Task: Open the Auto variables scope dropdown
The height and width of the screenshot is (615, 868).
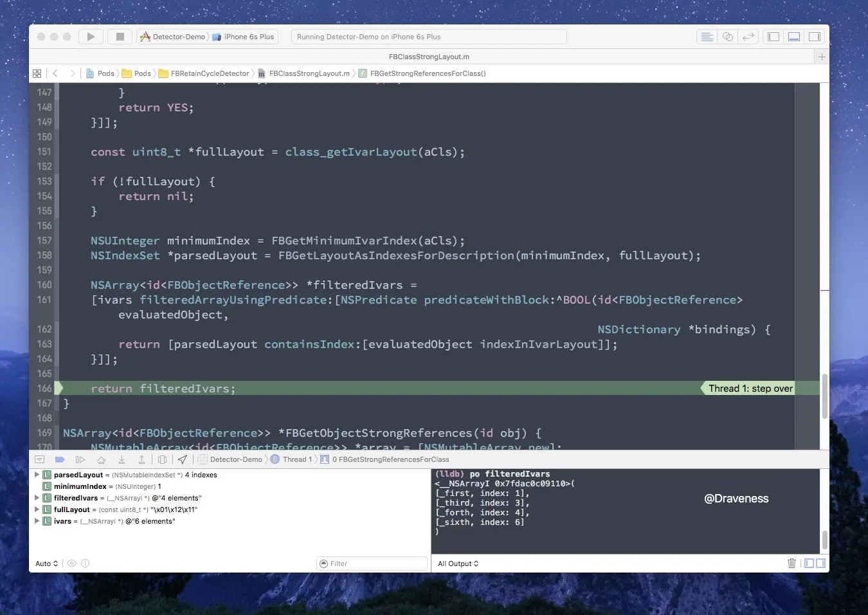Action: 47,564
